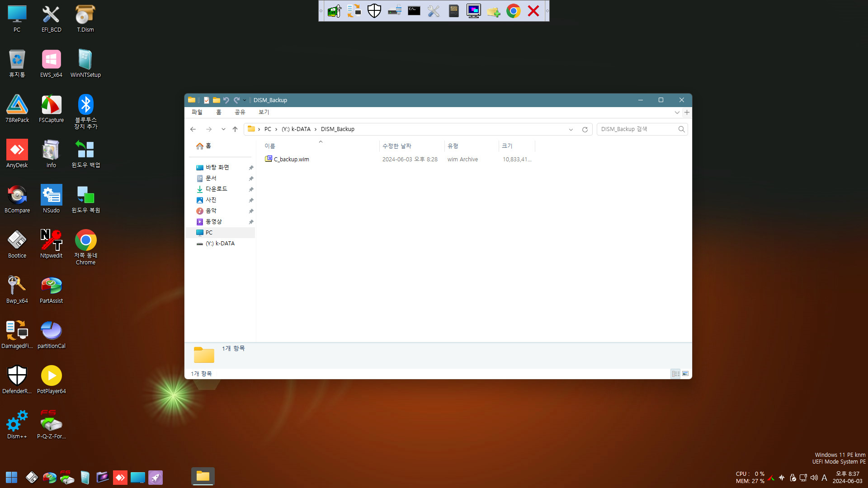Open the WinNTSetup desktop icon
The width and height of the screenshot is (868, 488).
point(85,64)
